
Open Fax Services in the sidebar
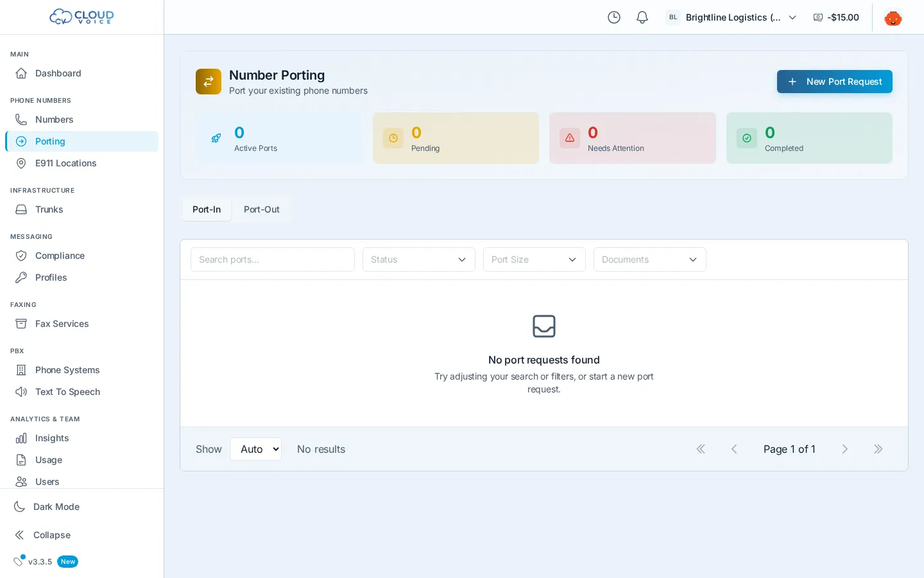click(x=81, y=324)
